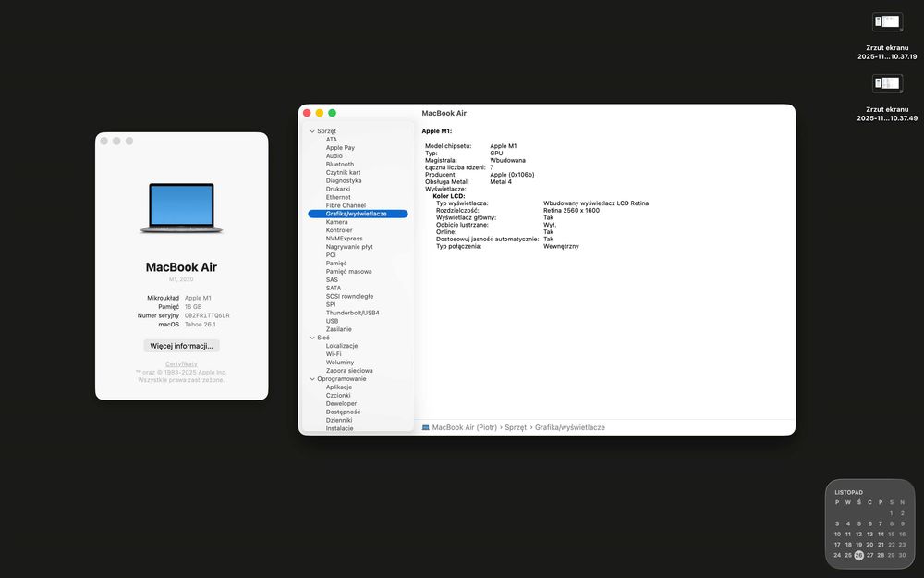
Task: Select SAS in sidebar
Action: coord(332,280)
